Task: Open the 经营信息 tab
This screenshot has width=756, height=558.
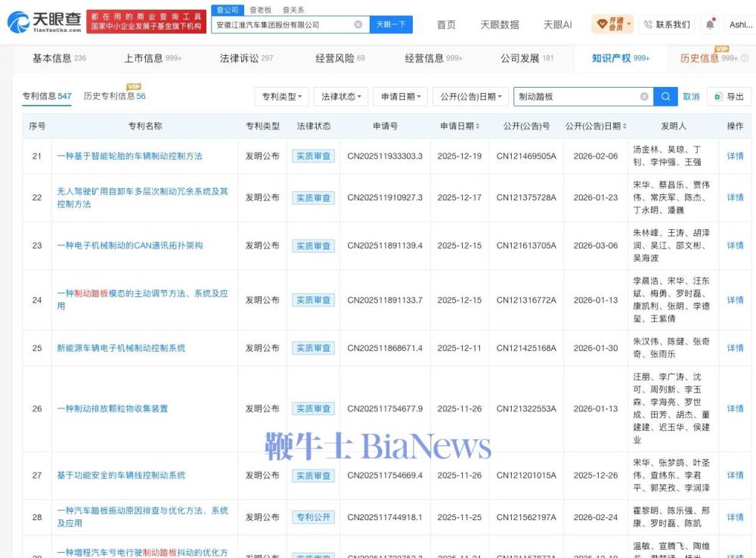Action: click(x=433, y=58)
